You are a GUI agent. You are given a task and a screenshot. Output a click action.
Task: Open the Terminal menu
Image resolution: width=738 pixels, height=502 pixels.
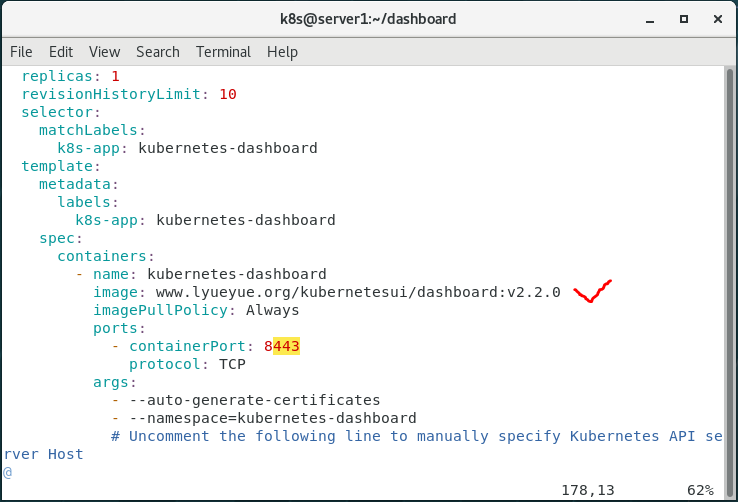click(223, 52)
